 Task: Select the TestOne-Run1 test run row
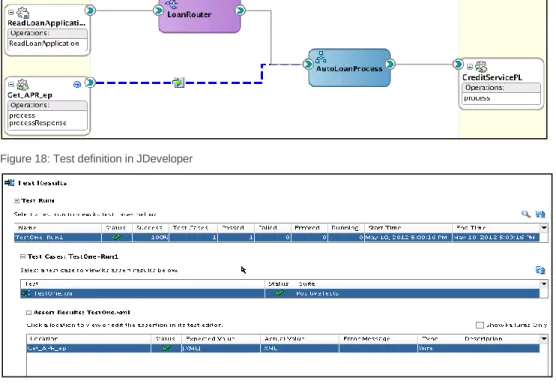coord(277,237)
